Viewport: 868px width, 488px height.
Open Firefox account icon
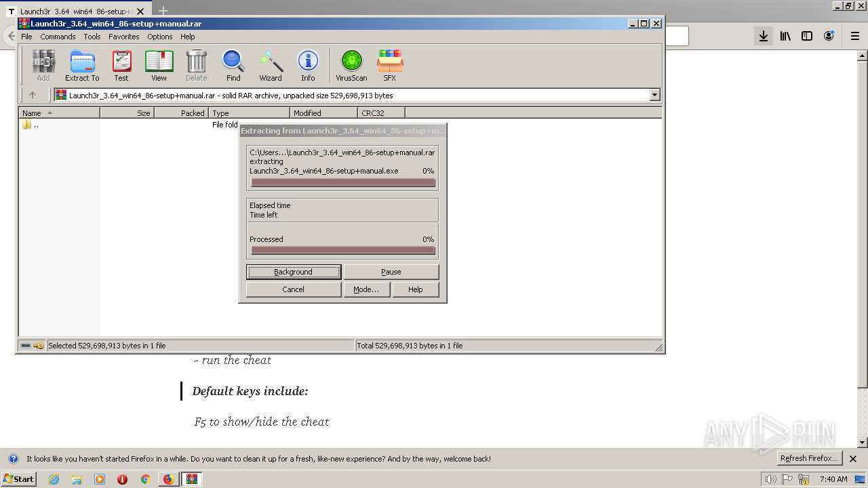click(x=829, y=37)
